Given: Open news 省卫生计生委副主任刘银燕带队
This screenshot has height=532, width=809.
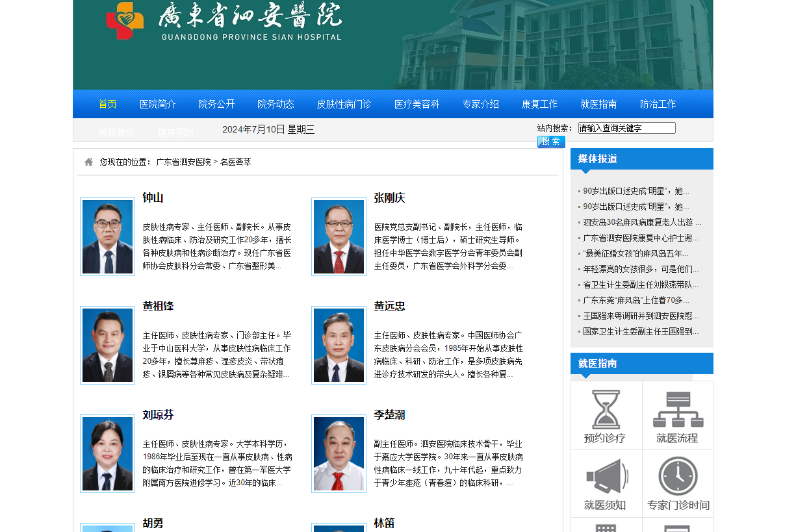Looking at the screenshot, I should 641,285.
